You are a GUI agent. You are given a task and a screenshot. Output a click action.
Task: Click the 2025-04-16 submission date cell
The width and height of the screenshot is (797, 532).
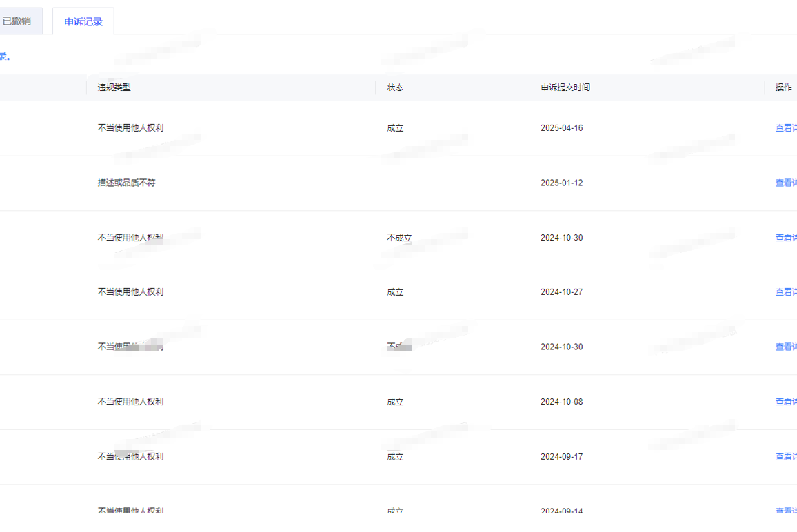pyautogui.click(x=561, y=128)
